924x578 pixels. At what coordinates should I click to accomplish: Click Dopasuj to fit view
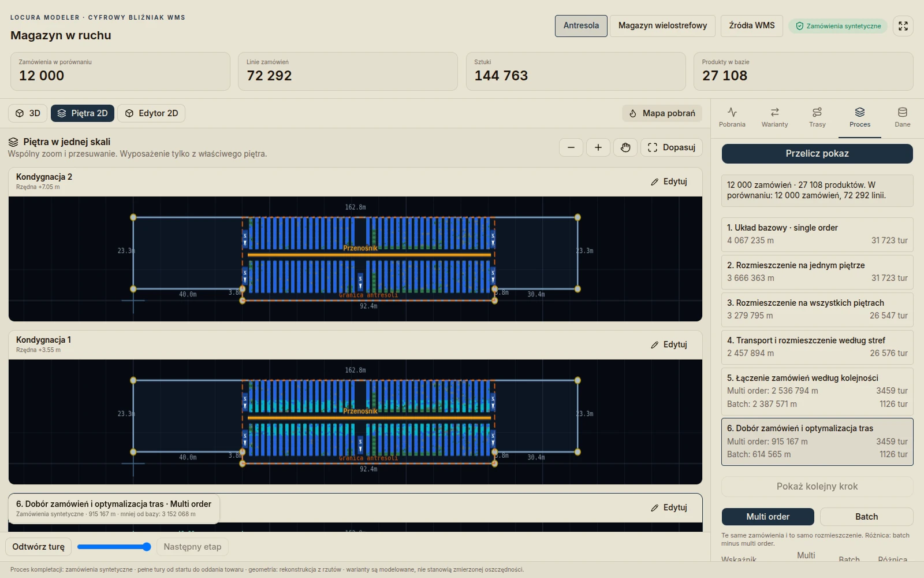[672, 147]
